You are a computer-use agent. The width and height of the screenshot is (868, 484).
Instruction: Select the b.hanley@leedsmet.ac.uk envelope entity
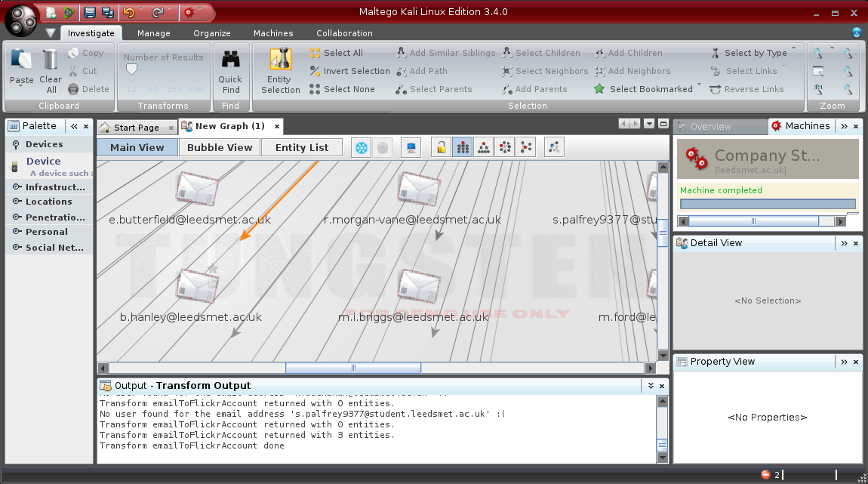click(197, 285)
